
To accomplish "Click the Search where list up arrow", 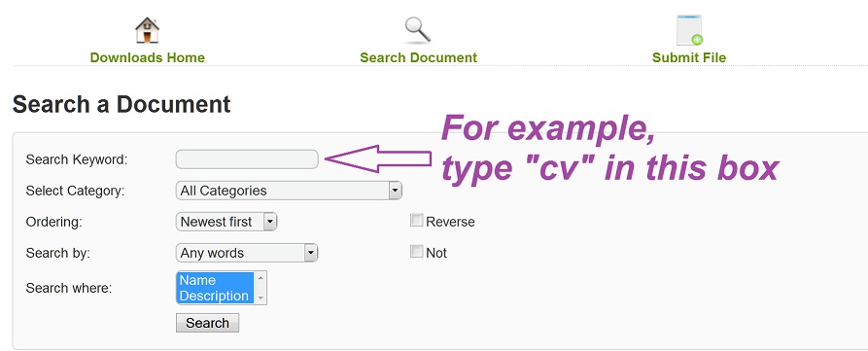I will (x=260, y=277).
